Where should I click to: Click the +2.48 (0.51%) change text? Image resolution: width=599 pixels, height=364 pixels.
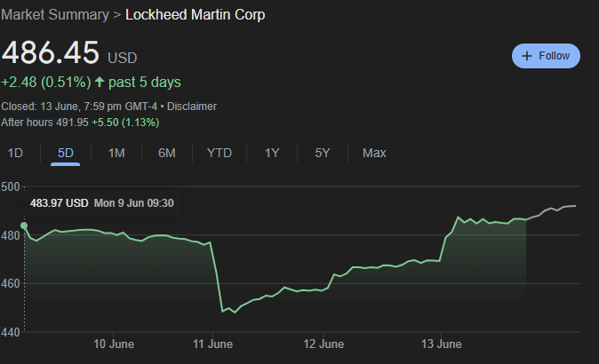pyautogui.click(x=46, y=83)
